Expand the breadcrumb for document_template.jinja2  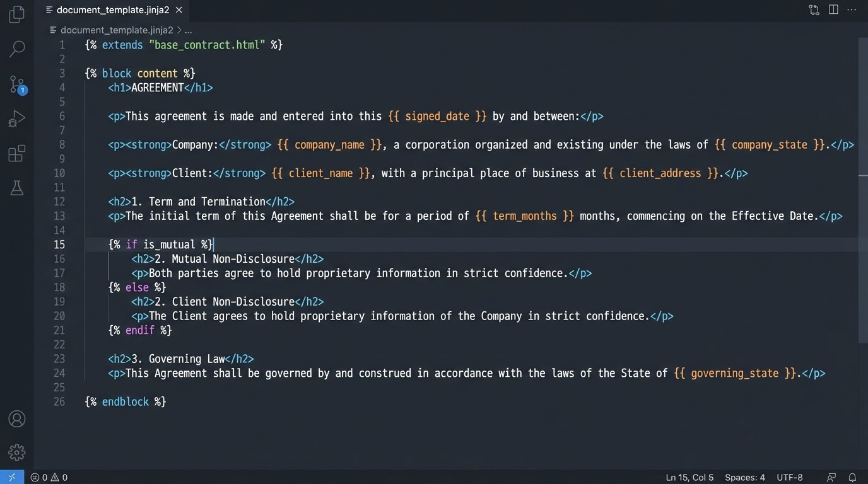tap(116, 30)
